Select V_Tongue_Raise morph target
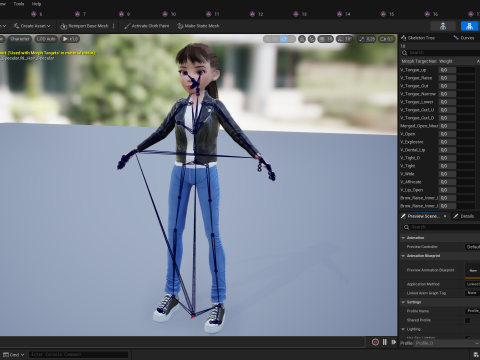Screen dimensions: 480x360 coord(416,78)
